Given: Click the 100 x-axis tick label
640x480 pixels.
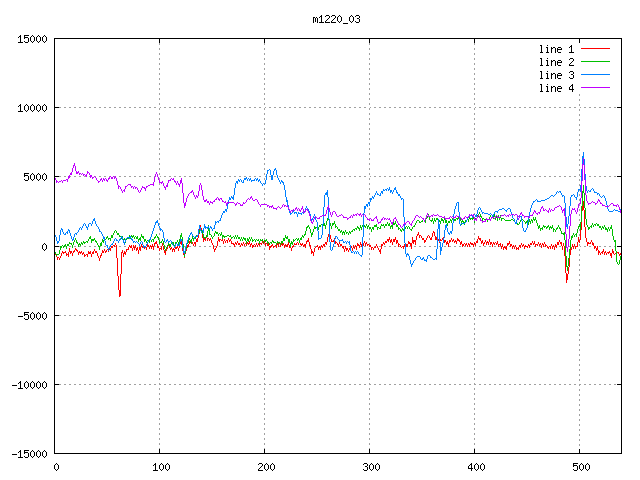Looking at the screenshot, I should point(160,466).
